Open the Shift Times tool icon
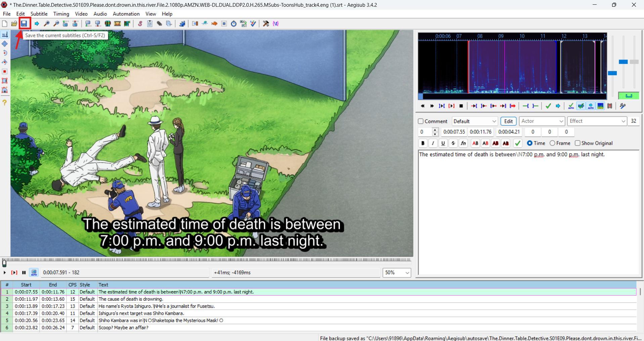The width and height of the screenshot is (644, 341). (x=195, y=24)
